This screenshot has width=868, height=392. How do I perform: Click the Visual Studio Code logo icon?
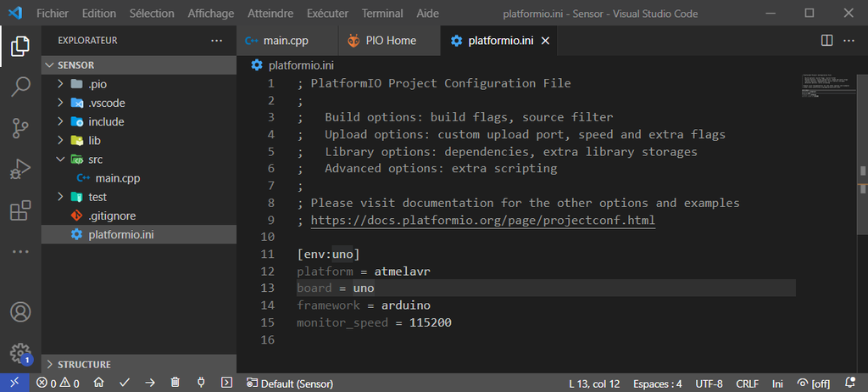[x=15, y=14]
